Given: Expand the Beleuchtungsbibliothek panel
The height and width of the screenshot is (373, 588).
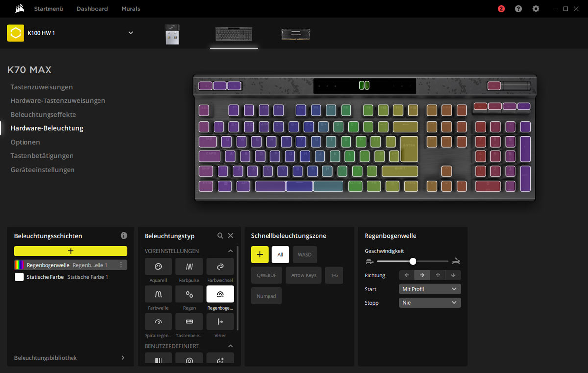Looking at the screenshot, I should [x=123, y=358].
